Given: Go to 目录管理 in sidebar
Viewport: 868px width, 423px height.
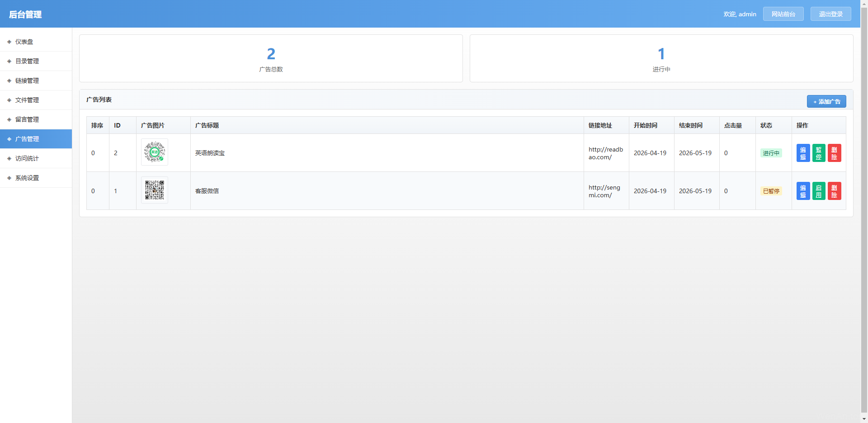Looking at the screenshot, I should click(x=27, y=61).
